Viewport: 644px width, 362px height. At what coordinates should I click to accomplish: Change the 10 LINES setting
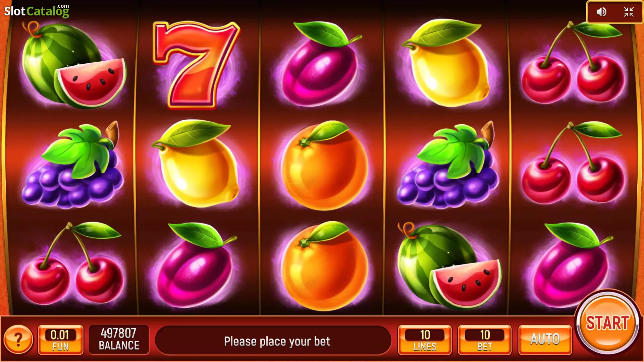(x=425, y=340)
